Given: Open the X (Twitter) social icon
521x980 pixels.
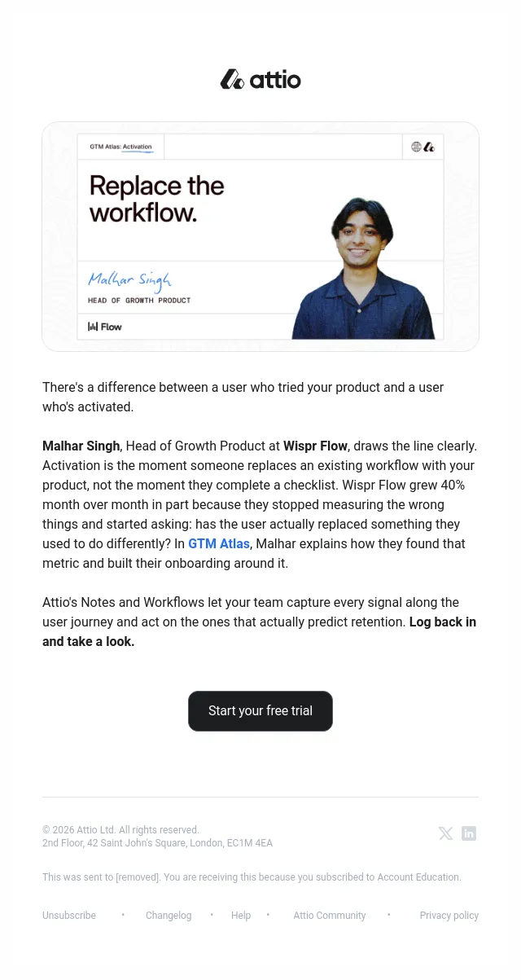Looking at the screenshot, I should tap(445, 833).
